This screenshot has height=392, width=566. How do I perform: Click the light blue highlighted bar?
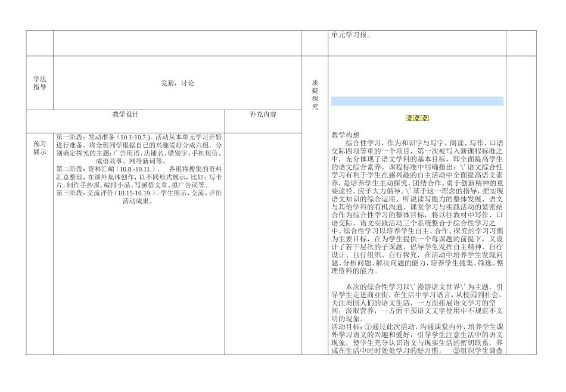(x=417, y=101)
